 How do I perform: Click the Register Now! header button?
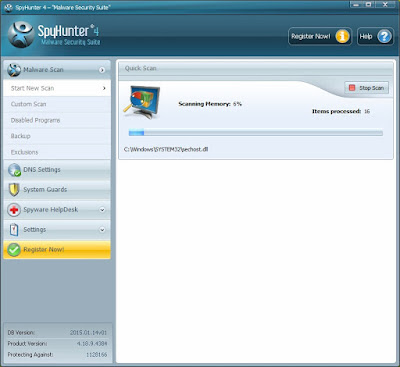pos(320,36)
